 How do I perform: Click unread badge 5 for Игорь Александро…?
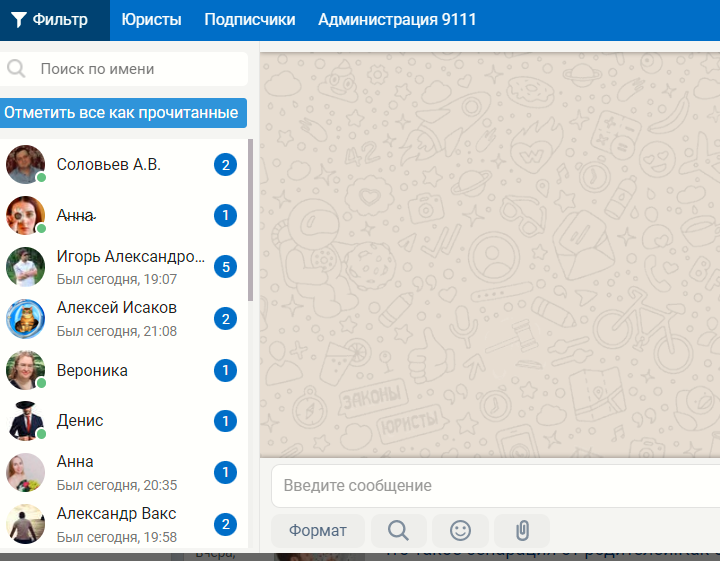pos(225,267)
